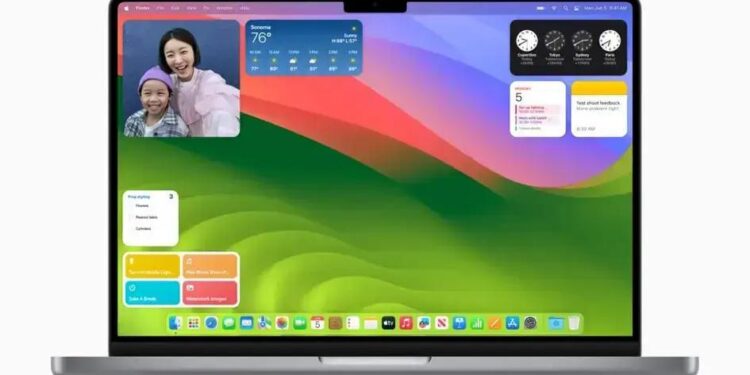Open the Reminders app in dock

[353, 323]
